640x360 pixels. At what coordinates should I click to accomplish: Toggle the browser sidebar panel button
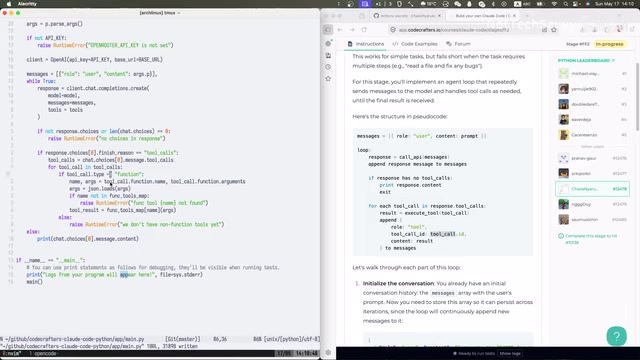click(x=328, y=30)
